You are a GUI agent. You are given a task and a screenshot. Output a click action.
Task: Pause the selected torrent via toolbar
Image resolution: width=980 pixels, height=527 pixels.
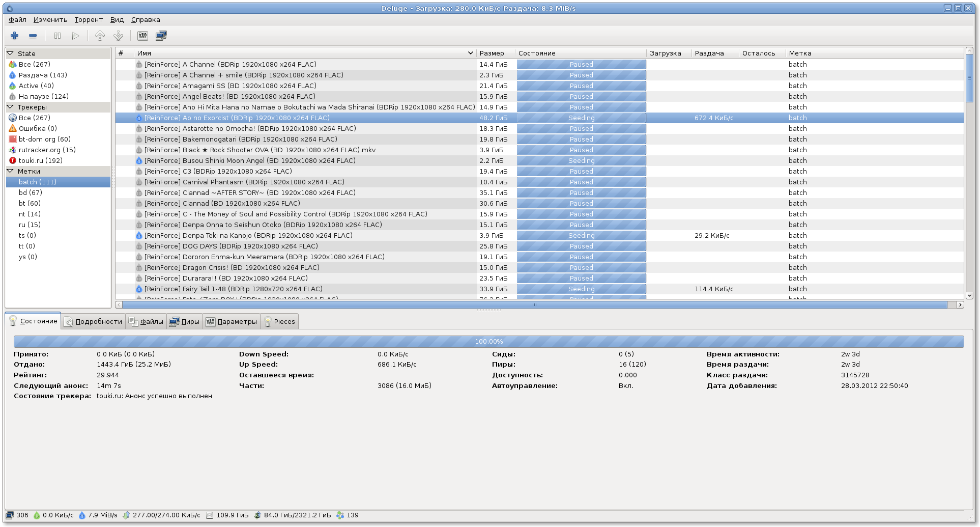(57, 36)
